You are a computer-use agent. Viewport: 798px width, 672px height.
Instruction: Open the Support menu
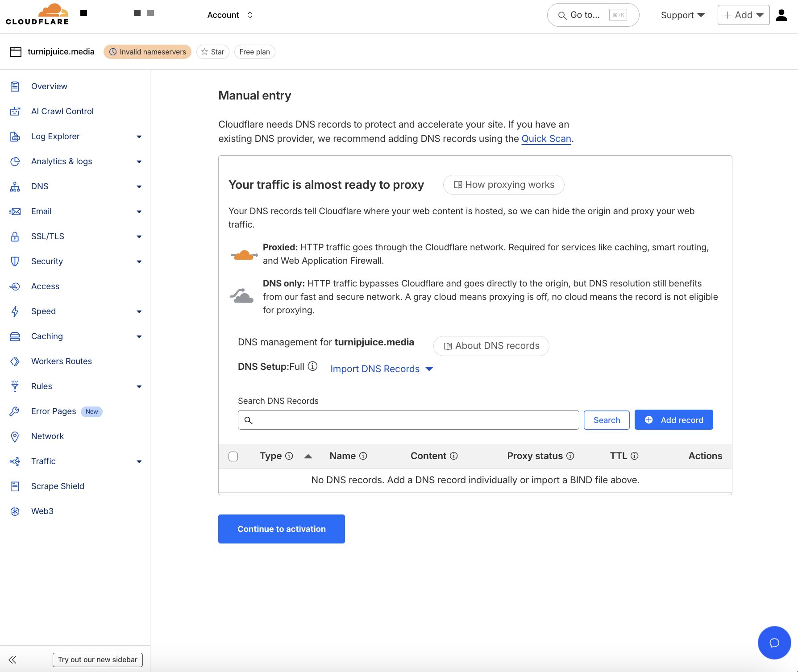(682, 15)
